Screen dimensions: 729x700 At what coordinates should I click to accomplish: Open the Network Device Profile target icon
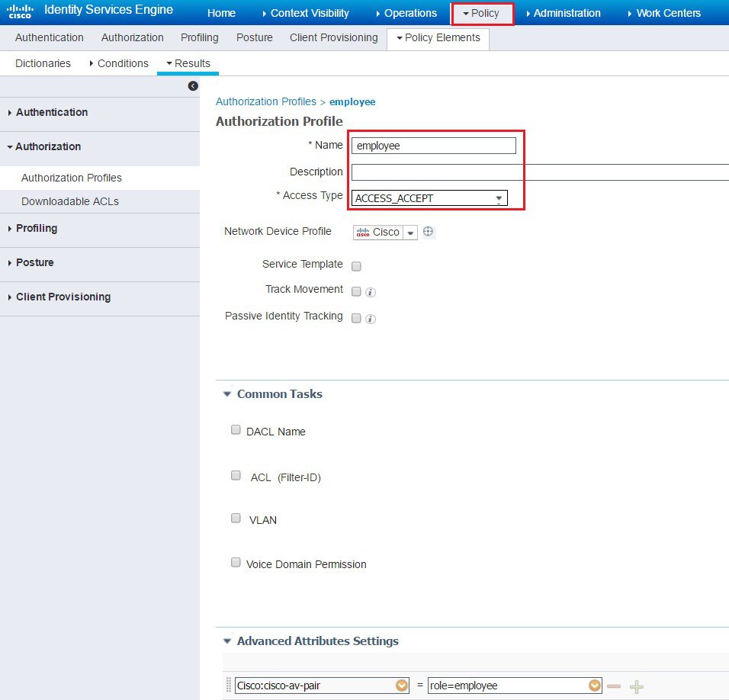pyautogui.click(x=429, y=232)
